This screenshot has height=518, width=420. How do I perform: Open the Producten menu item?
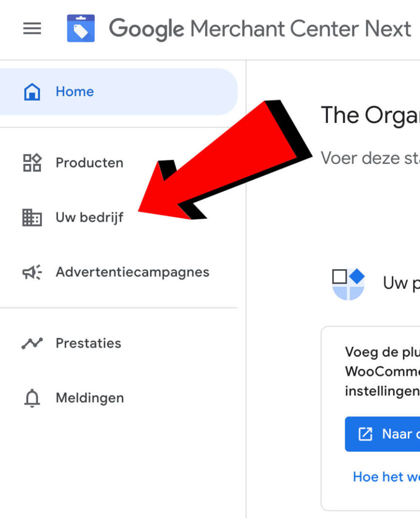89,163
